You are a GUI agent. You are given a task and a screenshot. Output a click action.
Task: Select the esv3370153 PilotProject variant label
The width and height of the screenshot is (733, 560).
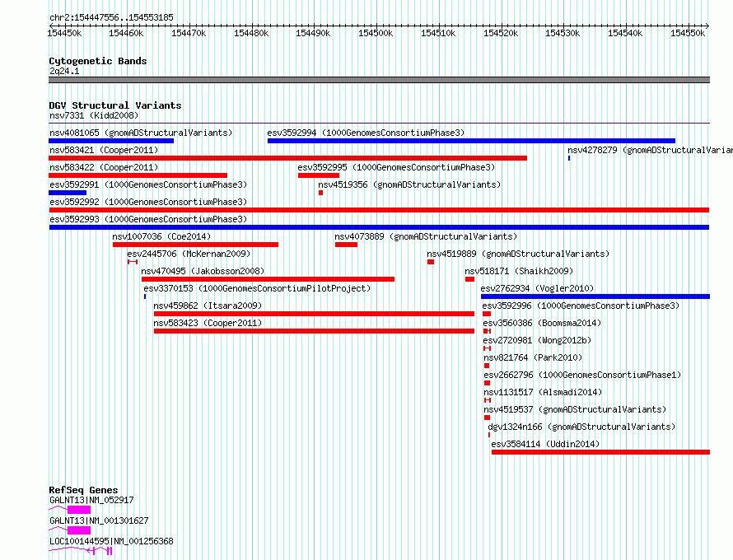click(x=257, y=288)
